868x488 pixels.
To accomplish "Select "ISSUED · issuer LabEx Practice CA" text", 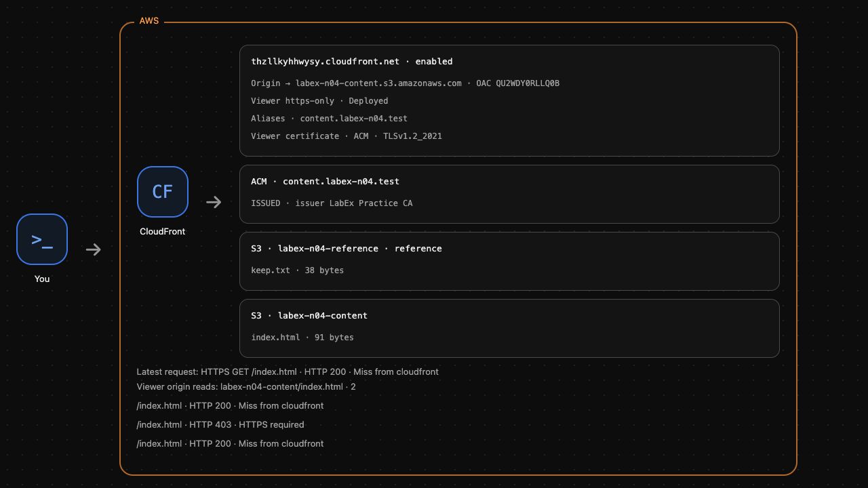I will click(x=332, y=203).
